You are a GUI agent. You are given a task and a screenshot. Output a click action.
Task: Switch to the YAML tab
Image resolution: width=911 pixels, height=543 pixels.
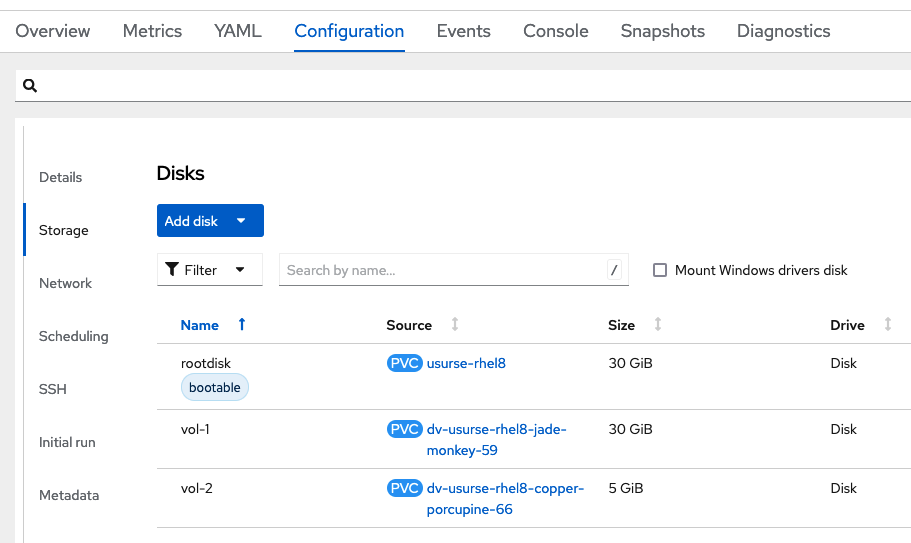pyautogui.click(x=238, y=31)
